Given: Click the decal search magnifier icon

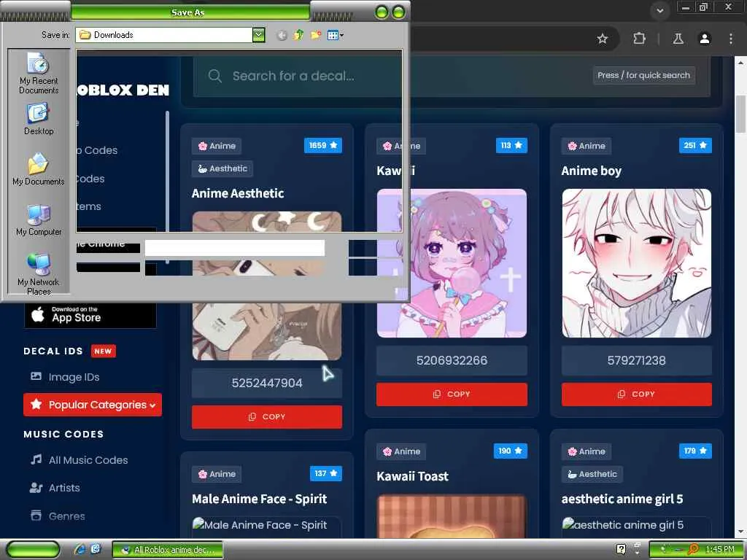Looking at the screenshot, I should (215, 76).
